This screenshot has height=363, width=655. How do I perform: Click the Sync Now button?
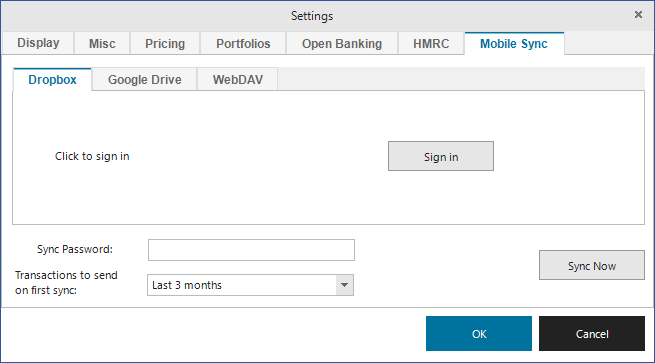[592, 265]
